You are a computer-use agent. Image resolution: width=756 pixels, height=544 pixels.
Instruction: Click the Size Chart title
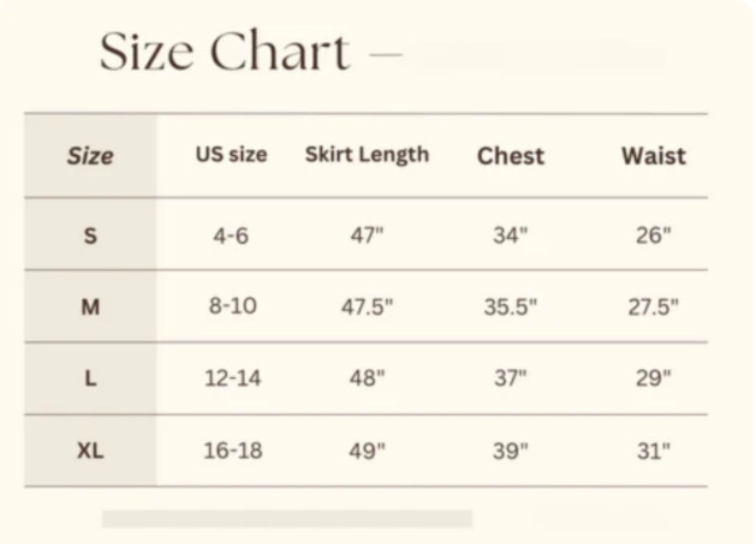pos(225,52)
